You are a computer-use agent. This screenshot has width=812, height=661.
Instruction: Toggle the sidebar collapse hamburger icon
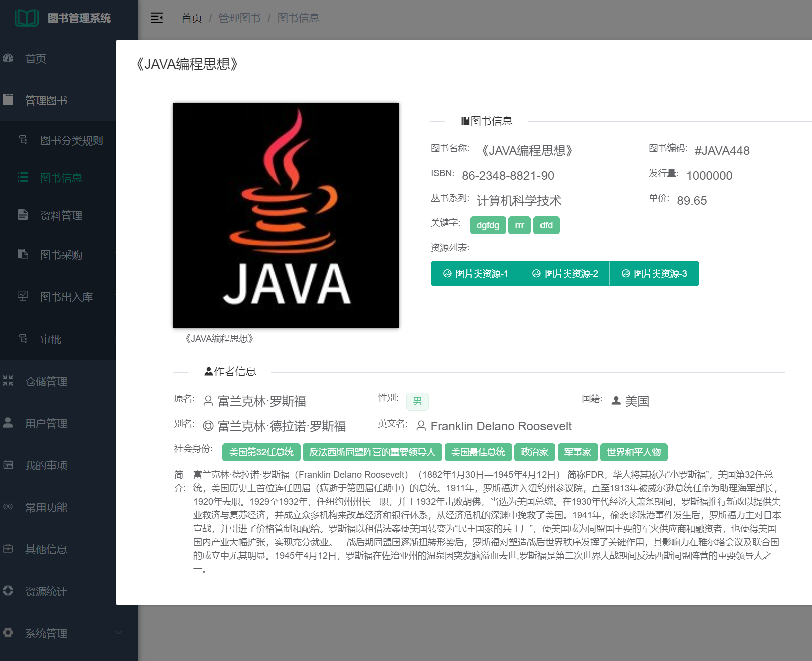[x=157, y=18]
